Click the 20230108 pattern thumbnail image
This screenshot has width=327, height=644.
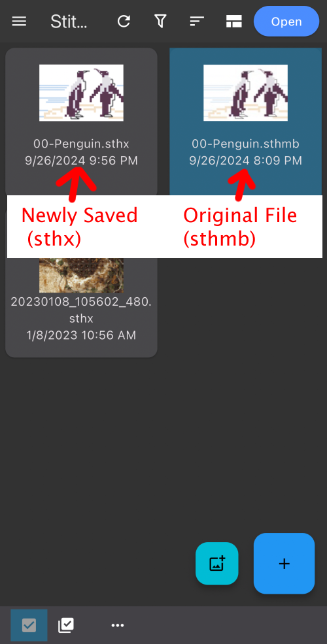point(82,275)
